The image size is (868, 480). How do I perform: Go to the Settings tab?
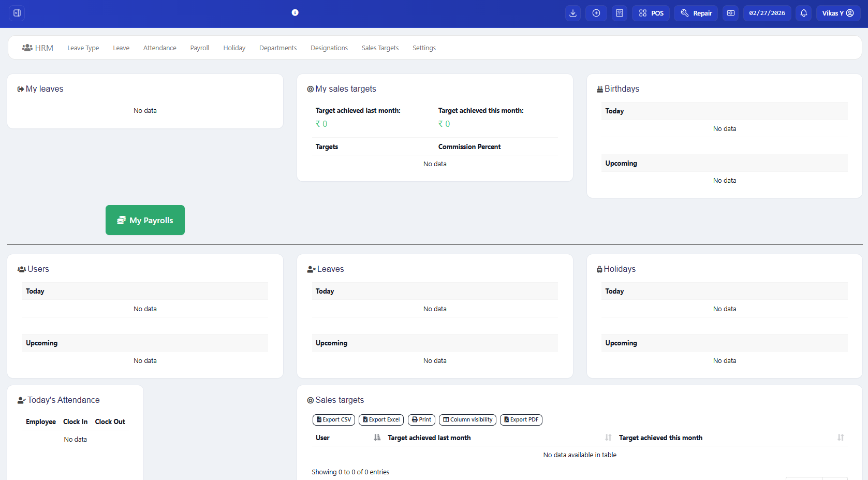point(424,48)
